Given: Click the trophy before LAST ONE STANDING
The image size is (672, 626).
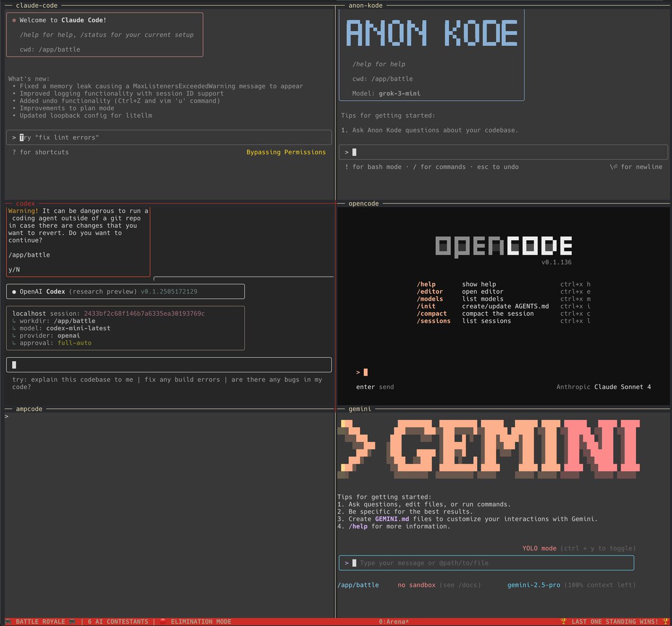Looking at the screenshot, I should 563,622.
